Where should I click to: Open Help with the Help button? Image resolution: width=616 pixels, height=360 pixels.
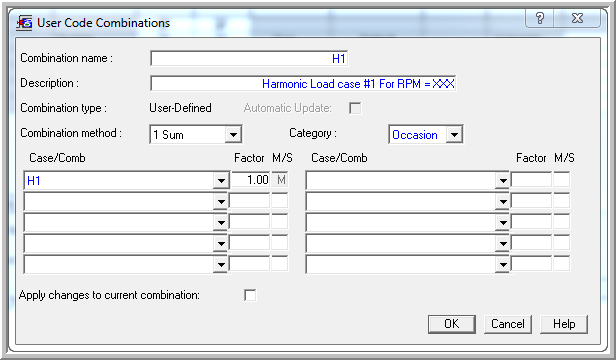(x=564, y=324)
